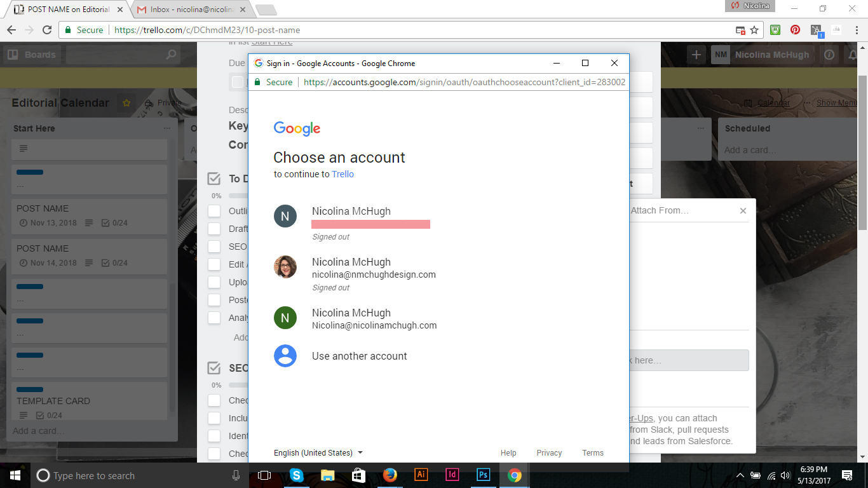Click the Use another account avatar icon
This screenshot has height=488, width=868.
285,356
